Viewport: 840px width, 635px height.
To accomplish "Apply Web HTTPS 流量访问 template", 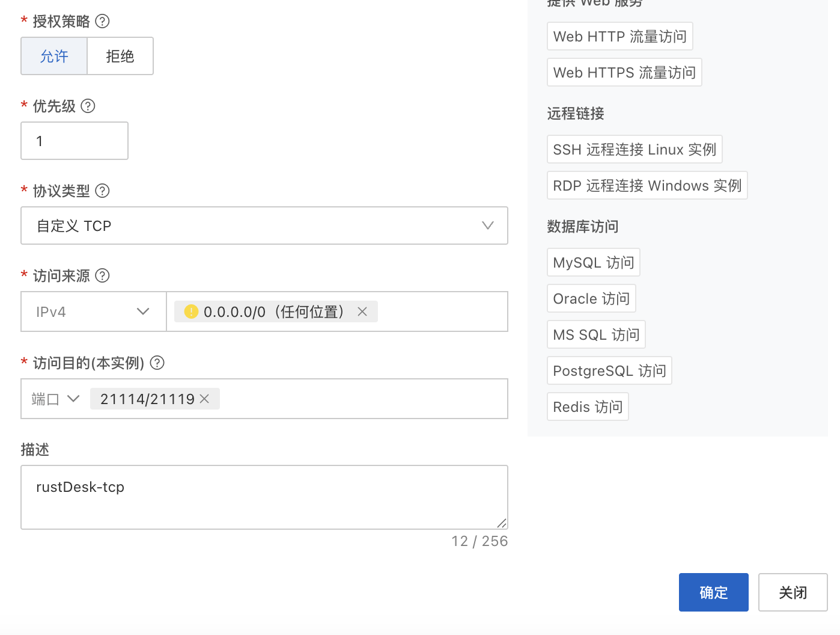I will pos(624,72).
